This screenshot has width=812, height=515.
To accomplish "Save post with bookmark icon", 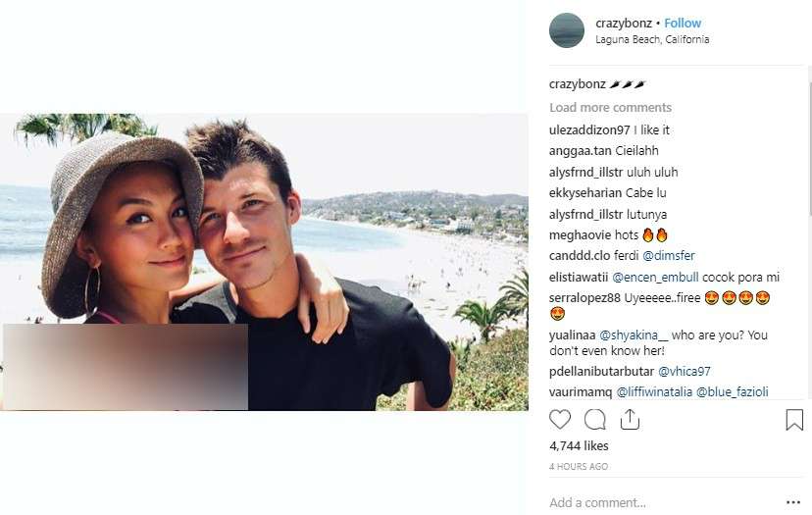I will coord(794,420).
